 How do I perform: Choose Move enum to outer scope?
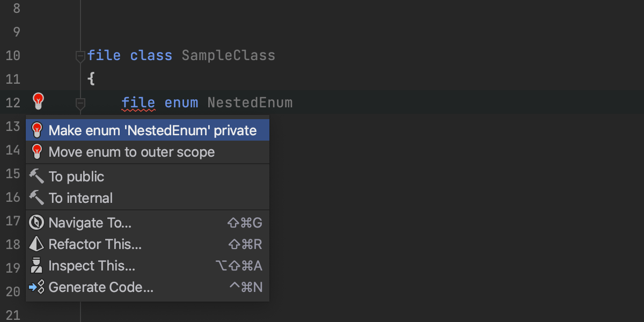131,152
